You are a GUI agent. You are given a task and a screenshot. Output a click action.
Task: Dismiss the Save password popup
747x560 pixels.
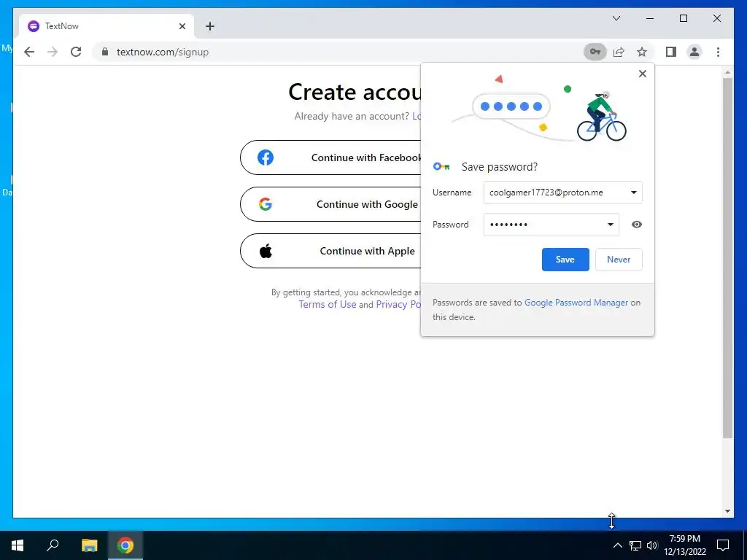click(x=642, y=74)
